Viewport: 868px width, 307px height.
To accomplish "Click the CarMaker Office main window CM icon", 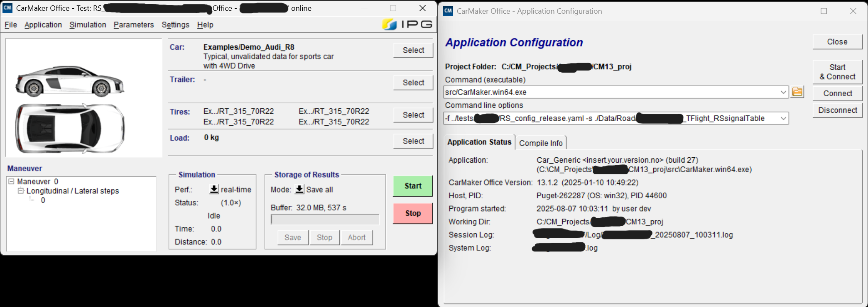I will [7, 8].
